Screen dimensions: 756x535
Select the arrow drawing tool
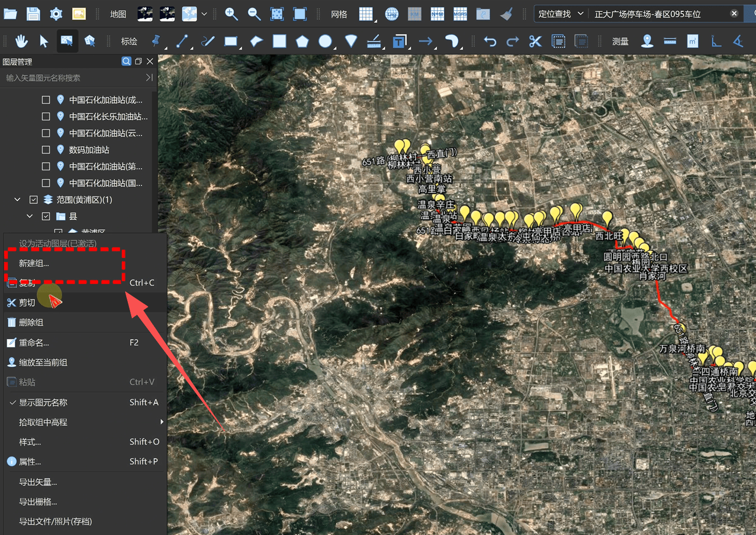(426, 41)
